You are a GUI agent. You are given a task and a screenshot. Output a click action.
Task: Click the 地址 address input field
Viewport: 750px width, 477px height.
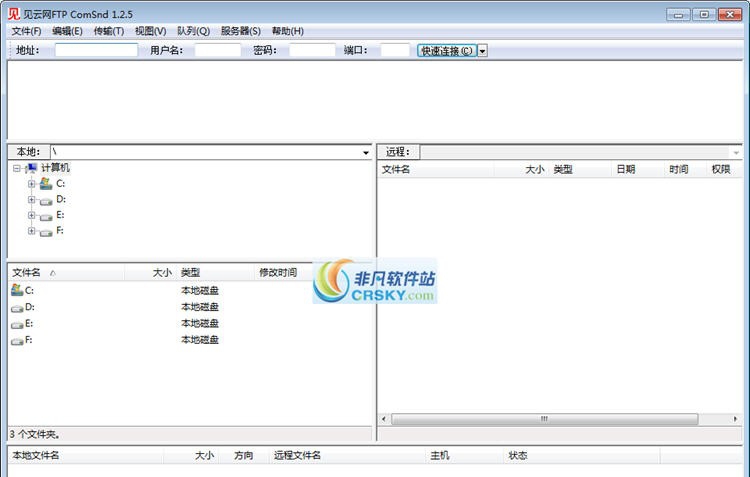(96, 50)
